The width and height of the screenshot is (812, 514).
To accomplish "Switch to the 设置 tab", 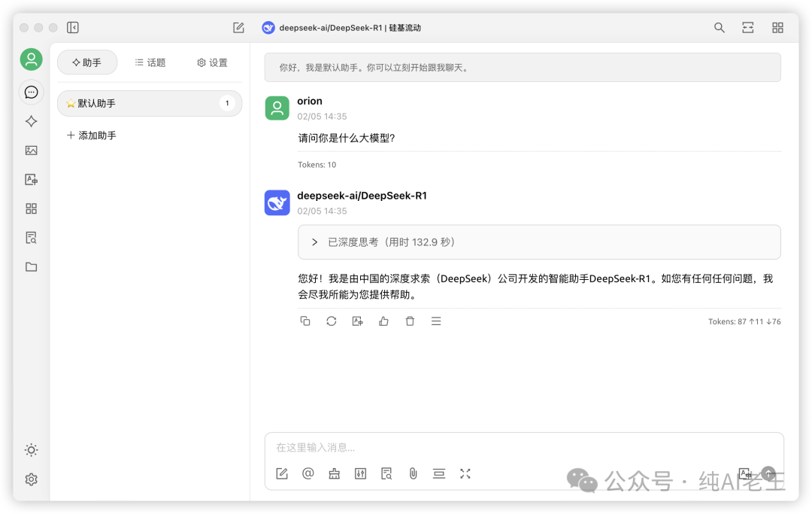I will (212, 62).
